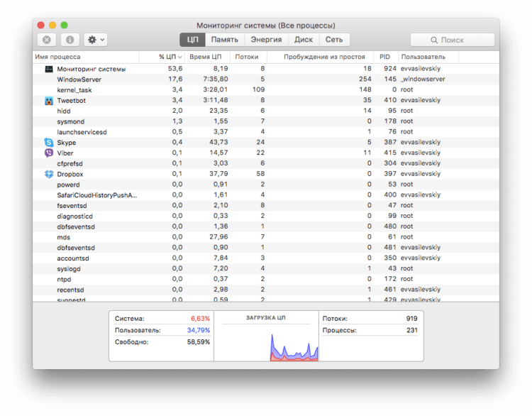This screenshot has height=416, width=532.
Task: Select the diagnosticd process name
Action: [74, 217]
